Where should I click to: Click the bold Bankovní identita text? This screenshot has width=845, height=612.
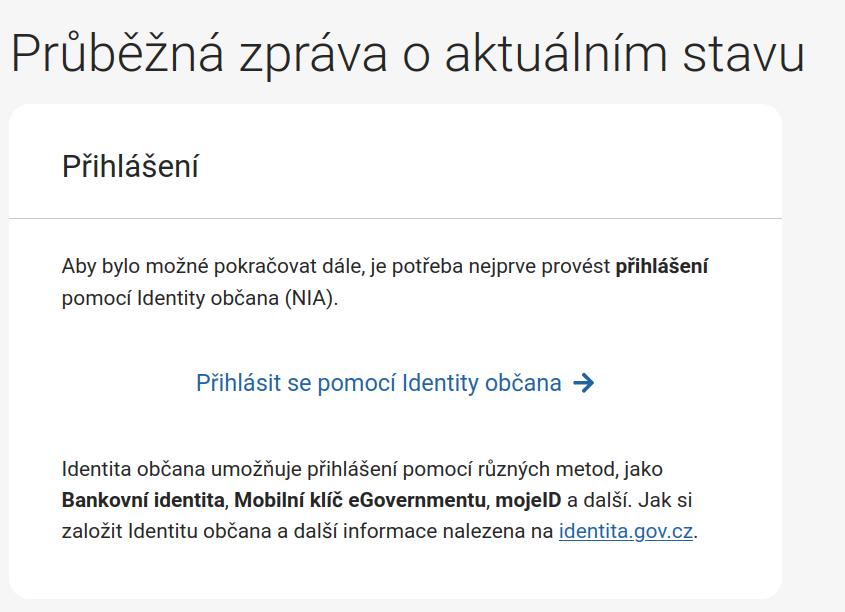tap(143, 500)
